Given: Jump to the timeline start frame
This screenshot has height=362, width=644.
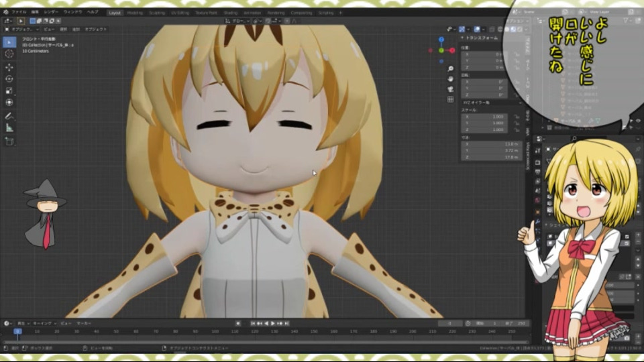Looking at the screenshot, I should coord(253,323).
